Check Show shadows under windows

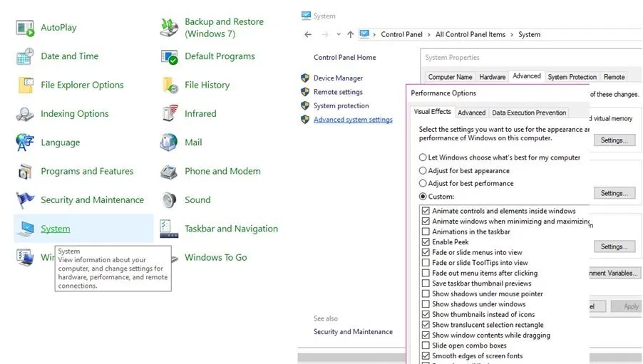click(x=426, y=304)
